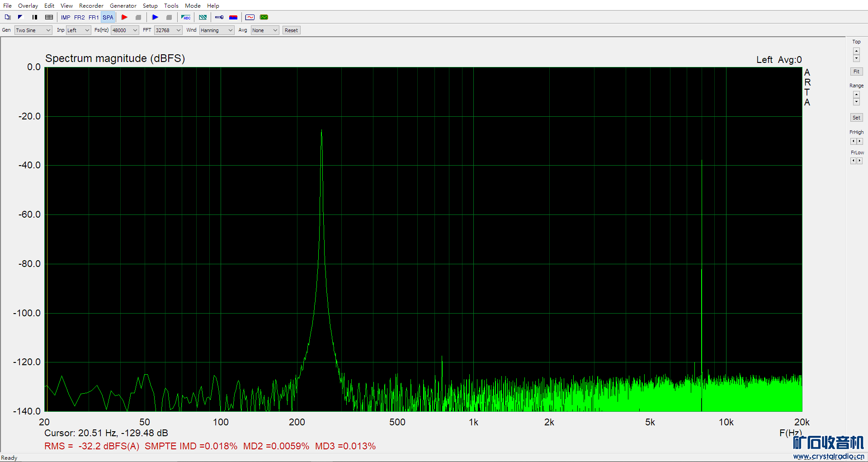Open the green oscilloscope icon

click(264, 17)
